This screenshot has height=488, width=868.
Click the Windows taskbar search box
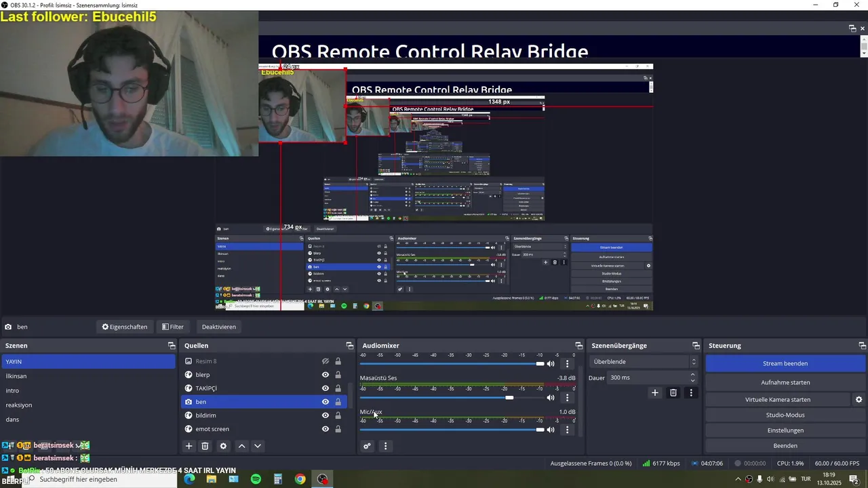(x=100, y=479)
